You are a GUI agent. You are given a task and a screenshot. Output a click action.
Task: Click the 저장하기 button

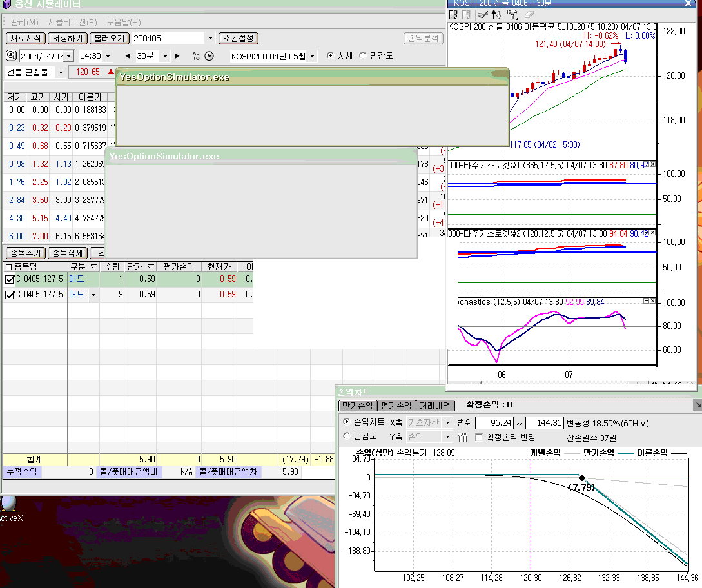click(x=68, y=39)
